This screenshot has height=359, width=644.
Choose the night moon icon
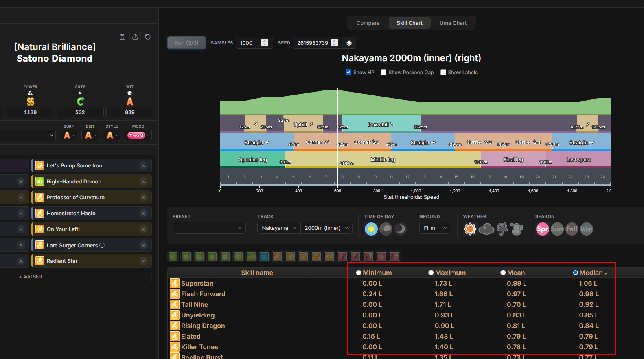click(x=401, y=229)
